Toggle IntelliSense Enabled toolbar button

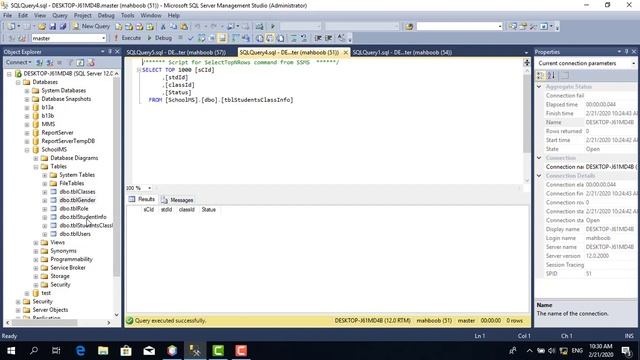[x=222, y=38]
